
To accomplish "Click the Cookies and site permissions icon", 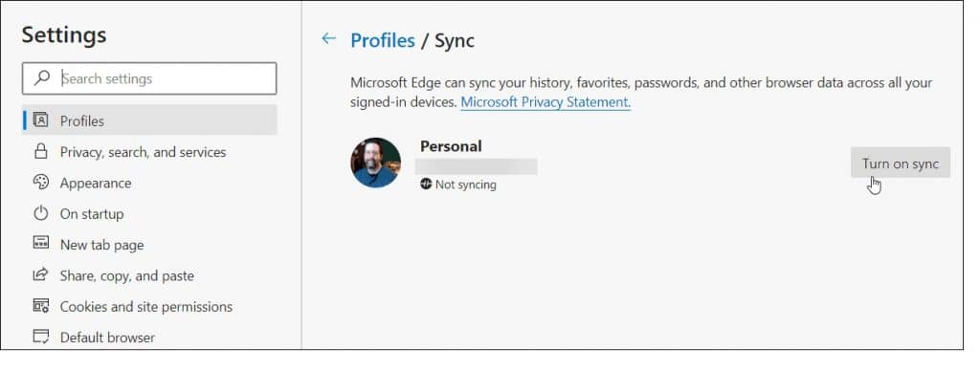I will 40,306.
